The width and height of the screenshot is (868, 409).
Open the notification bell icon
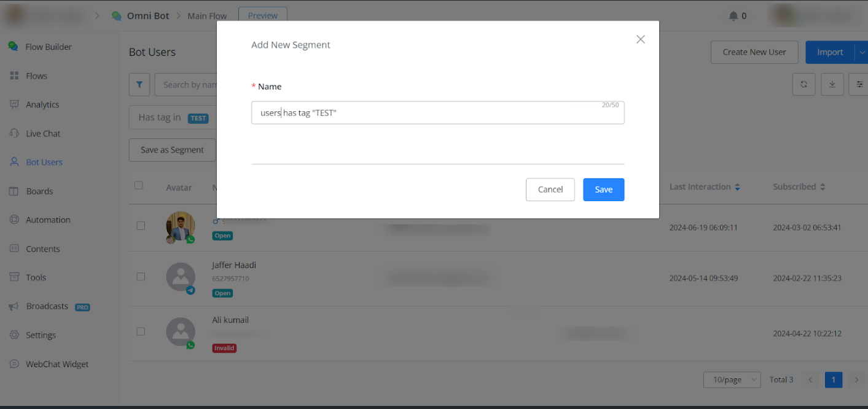[733, 16]
